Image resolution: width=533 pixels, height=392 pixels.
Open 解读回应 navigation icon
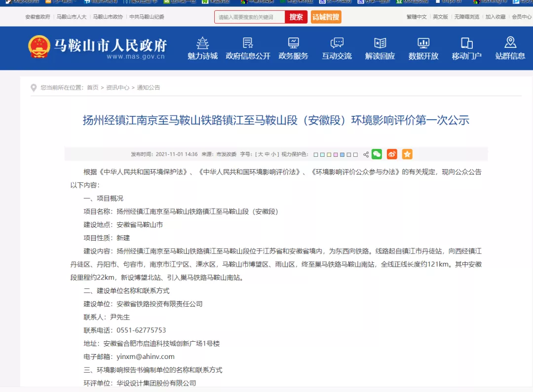(x=380, y=43)
